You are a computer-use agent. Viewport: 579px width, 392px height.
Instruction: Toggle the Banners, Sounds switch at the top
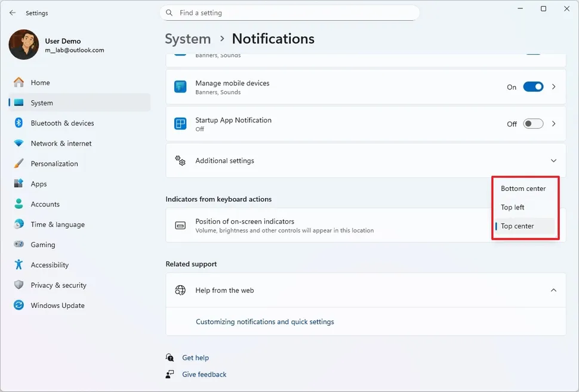click(533, 54)
